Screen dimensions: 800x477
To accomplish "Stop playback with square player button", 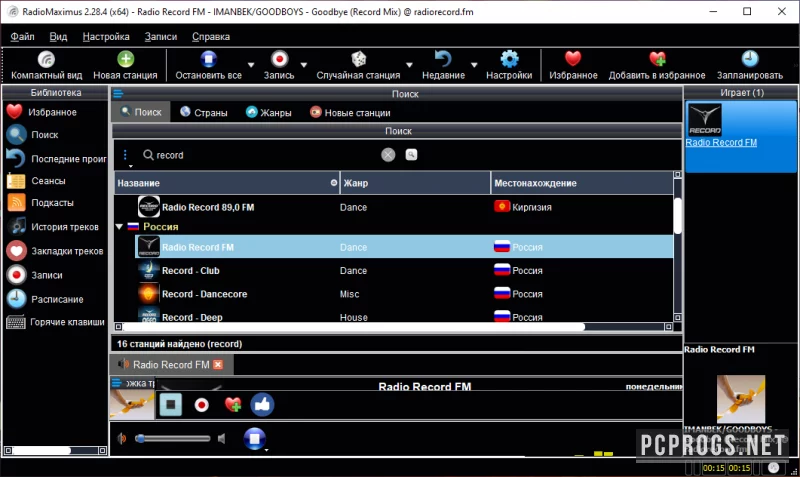I will tap(170, 405).
